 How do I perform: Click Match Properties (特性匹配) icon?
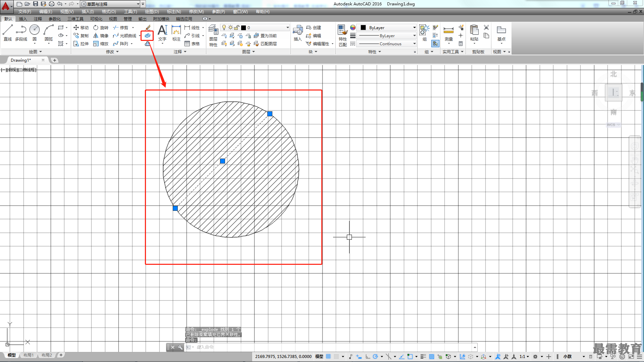coord(342,36)
